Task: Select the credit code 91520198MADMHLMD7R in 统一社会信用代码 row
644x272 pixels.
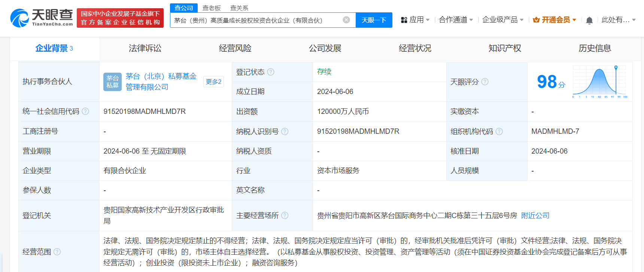Action: pyautogui.click(x=145, y=111)
